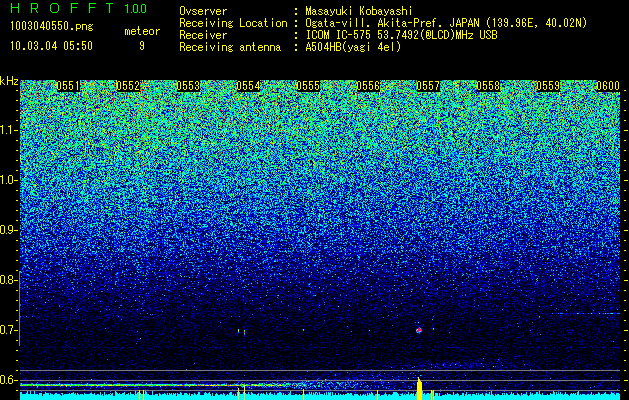Click the 0558 time marker
629x400 pixels.
[488, 86]
